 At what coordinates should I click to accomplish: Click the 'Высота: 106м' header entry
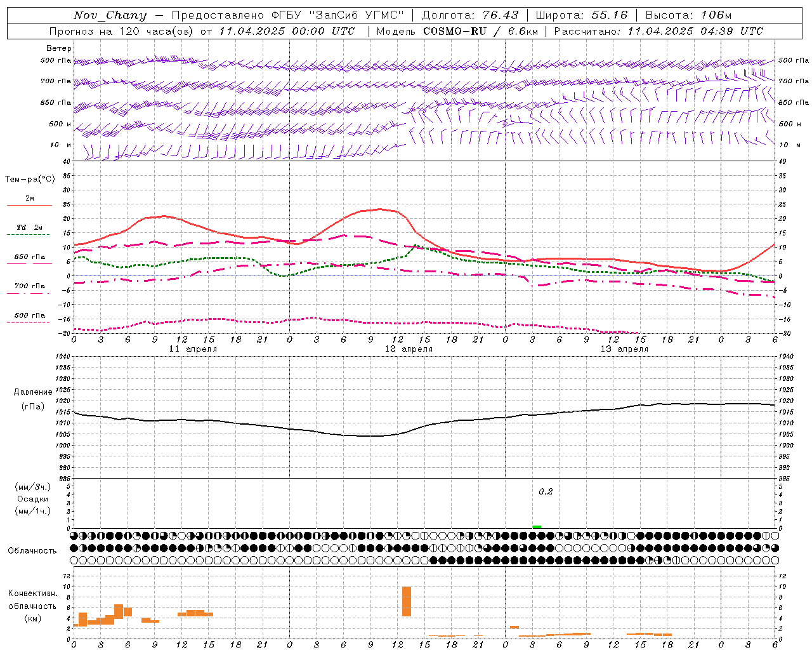click(688, 16)
